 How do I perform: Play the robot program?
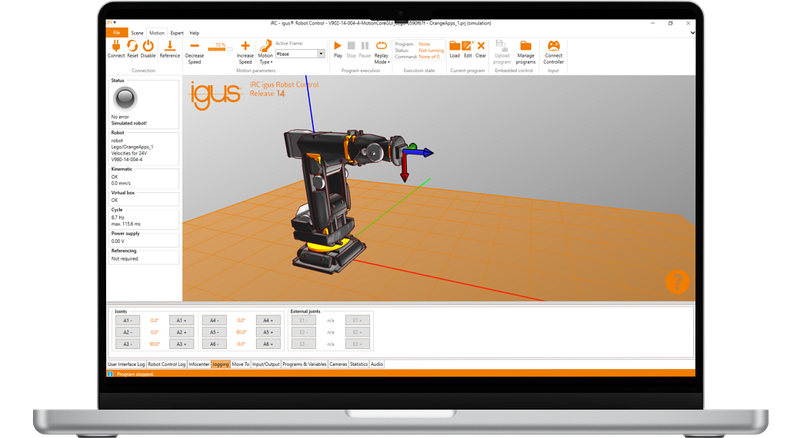pos(338,49)
